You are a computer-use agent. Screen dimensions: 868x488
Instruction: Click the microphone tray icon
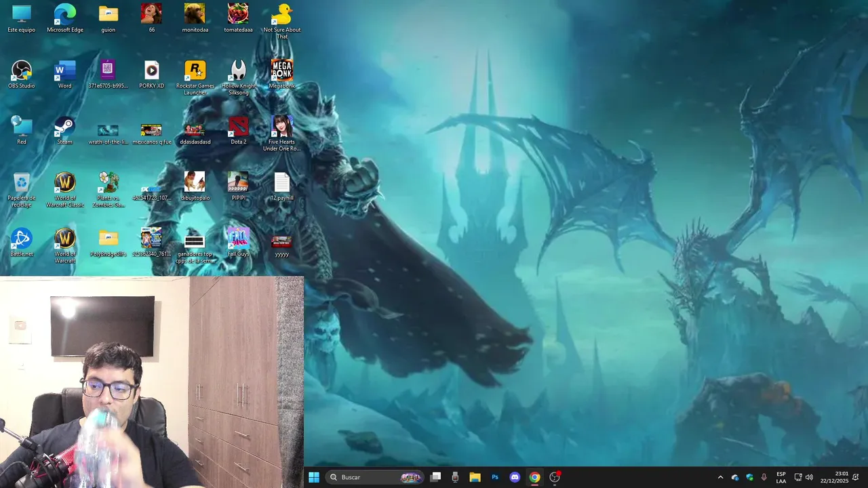764,477
